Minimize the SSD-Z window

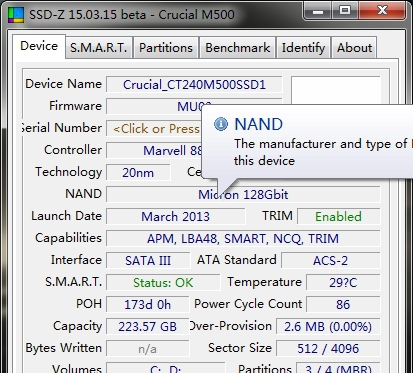[x=318, y=11]
